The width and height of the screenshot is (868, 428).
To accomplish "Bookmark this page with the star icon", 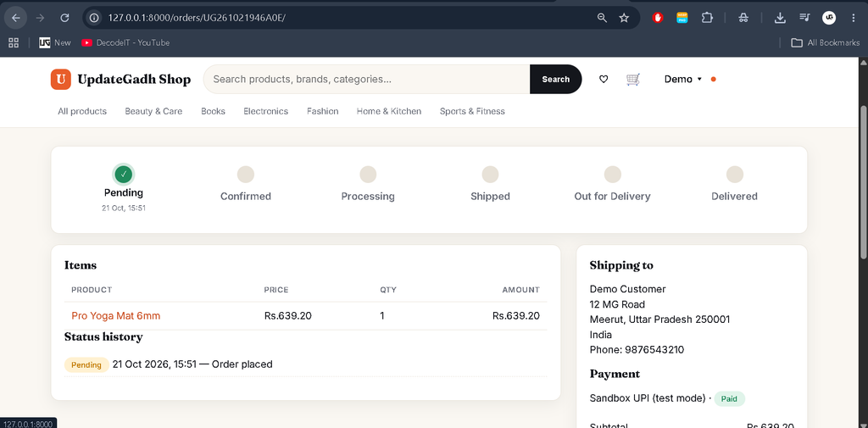I will click(x=624, y=18).
